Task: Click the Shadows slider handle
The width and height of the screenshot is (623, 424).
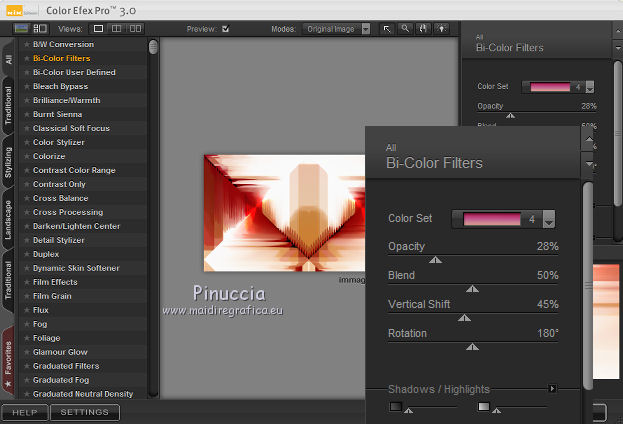Action: tap(408, 410)
